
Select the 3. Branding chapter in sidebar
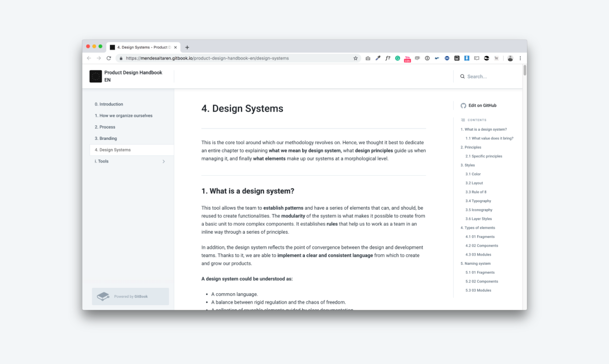(x=105, y=138)
